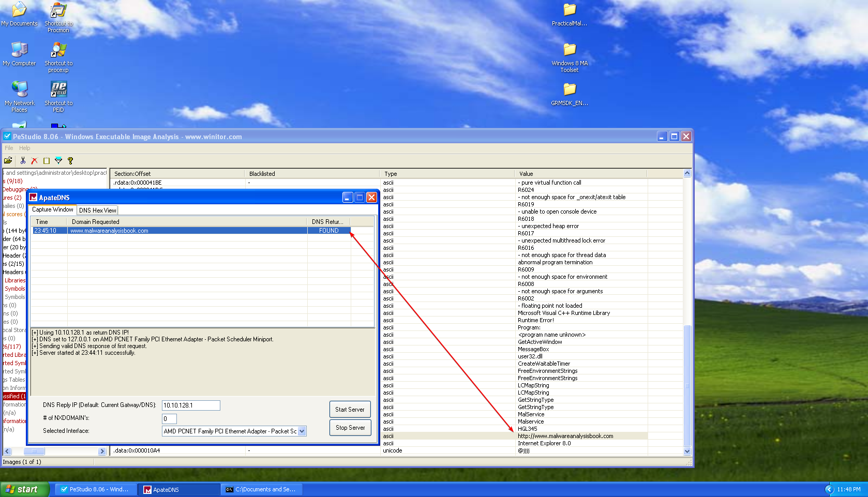This screenshot has width=868, height=497.
Task: Expand the Selected Interface dropdown
Action: pos(302,431)
